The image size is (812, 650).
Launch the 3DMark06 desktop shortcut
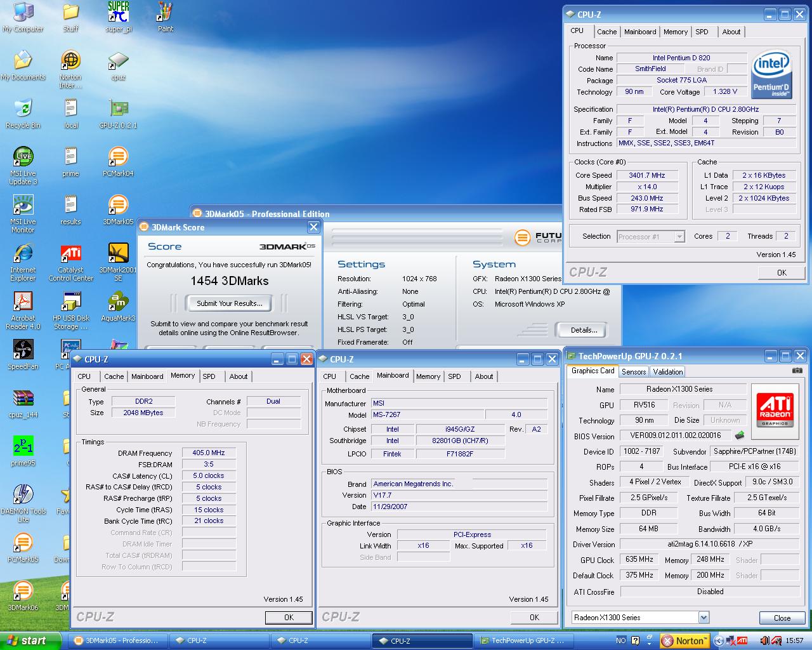tap(23, 596)
